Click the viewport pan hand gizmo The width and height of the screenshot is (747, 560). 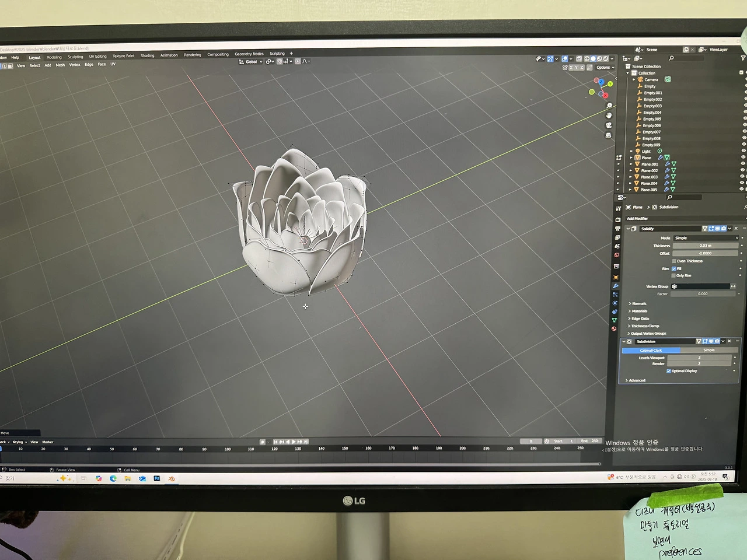click(609, 116)
